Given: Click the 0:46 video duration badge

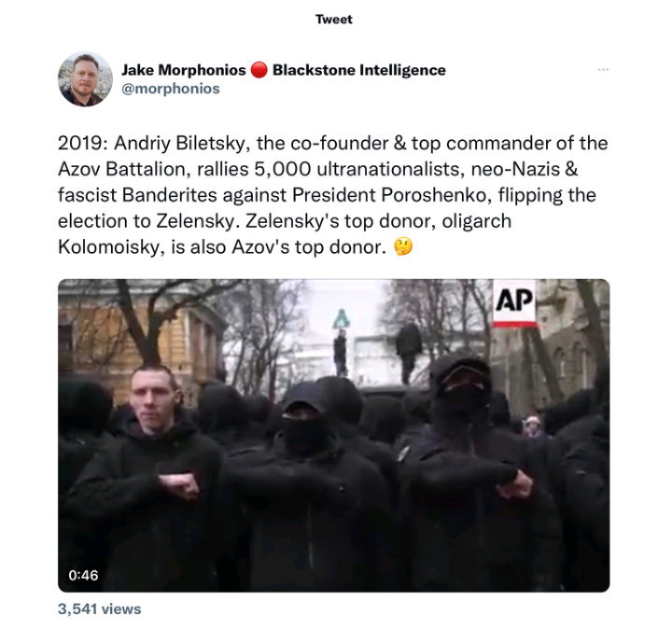Looking at the screenshot, I should coord(83,575).
